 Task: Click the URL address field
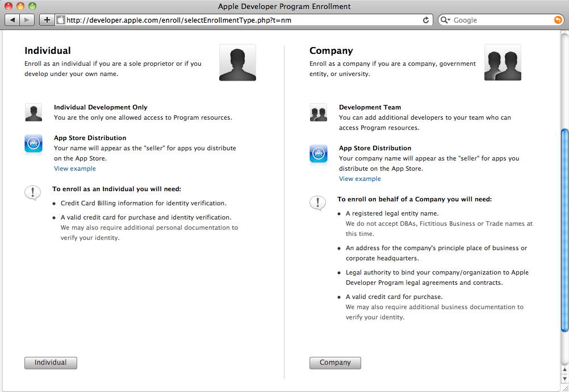click(x=245, y=20)
